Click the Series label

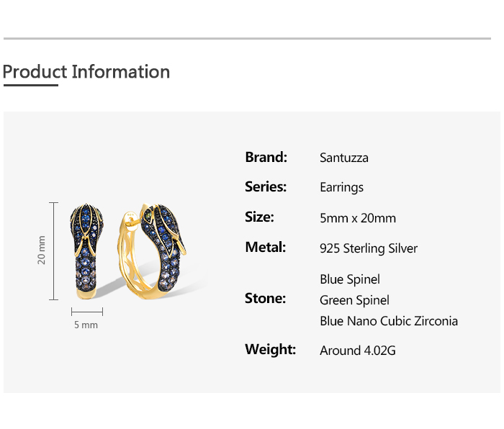coord(266,186)
